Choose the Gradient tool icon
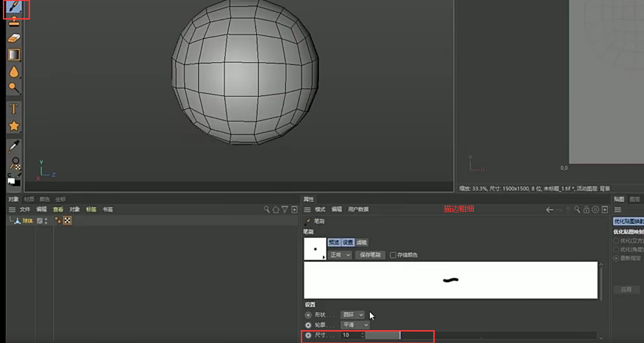This screenshot has height=343, width=644. tap(14, 54)
